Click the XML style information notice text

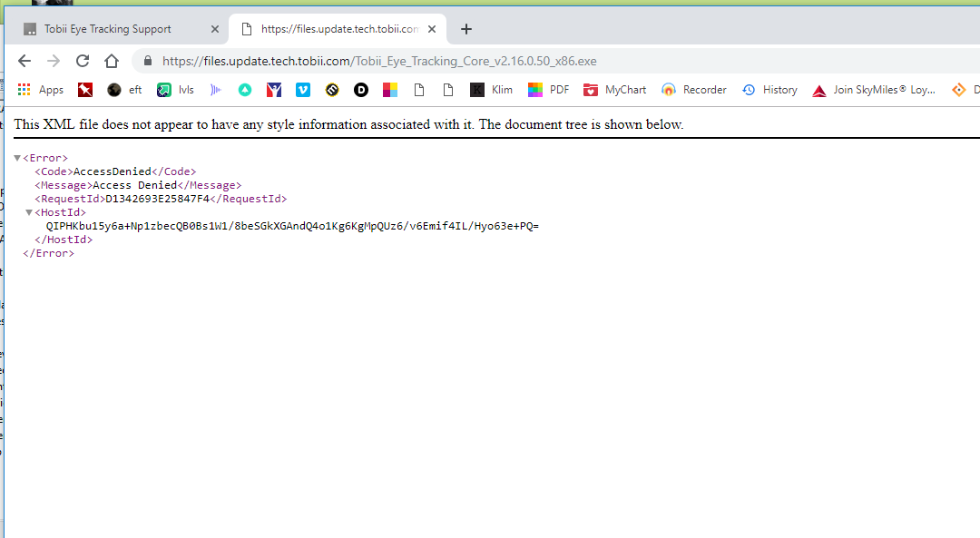pyautogui.click(x=348, y=124)
